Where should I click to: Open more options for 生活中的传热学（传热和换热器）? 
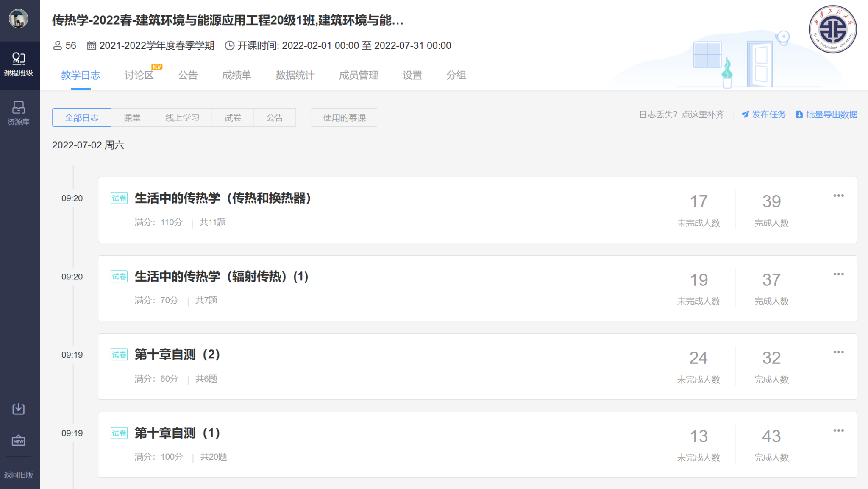[838, 196]
